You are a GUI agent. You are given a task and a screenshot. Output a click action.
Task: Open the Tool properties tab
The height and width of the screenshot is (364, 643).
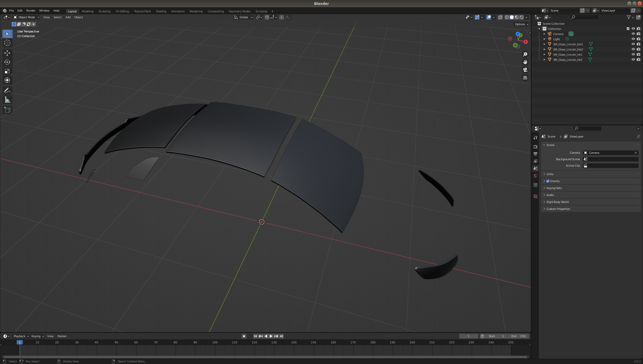(535, 137)
